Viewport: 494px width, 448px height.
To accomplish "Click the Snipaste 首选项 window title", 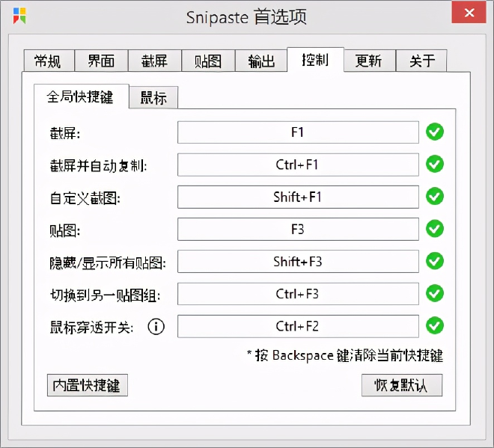I will pos(246,16).
